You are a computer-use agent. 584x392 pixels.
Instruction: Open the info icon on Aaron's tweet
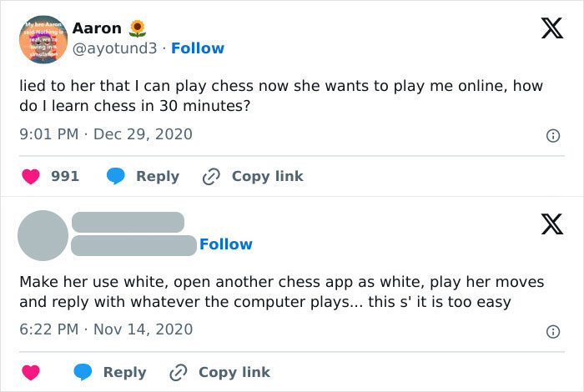(x=552, y=136)
